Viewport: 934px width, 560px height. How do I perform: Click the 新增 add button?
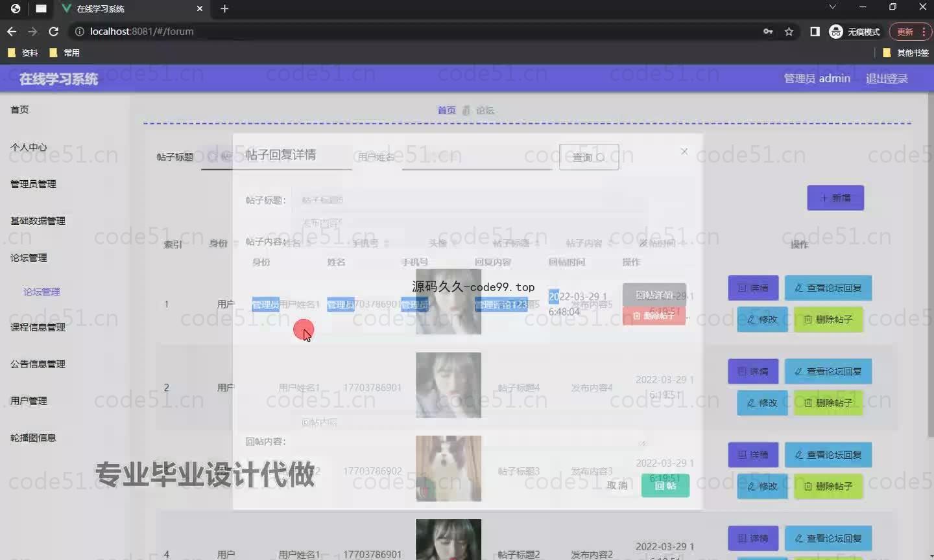(835, 198)
